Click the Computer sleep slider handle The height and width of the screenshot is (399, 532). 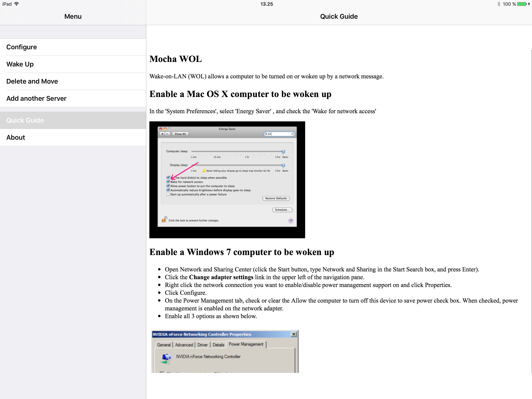pos(283,152)
